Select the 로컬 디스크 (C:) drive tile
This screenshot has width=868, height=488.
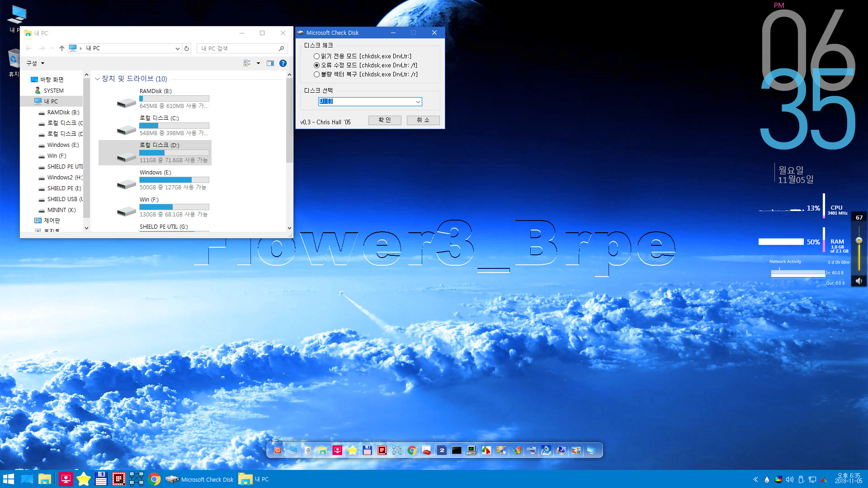tap(155, 126)
